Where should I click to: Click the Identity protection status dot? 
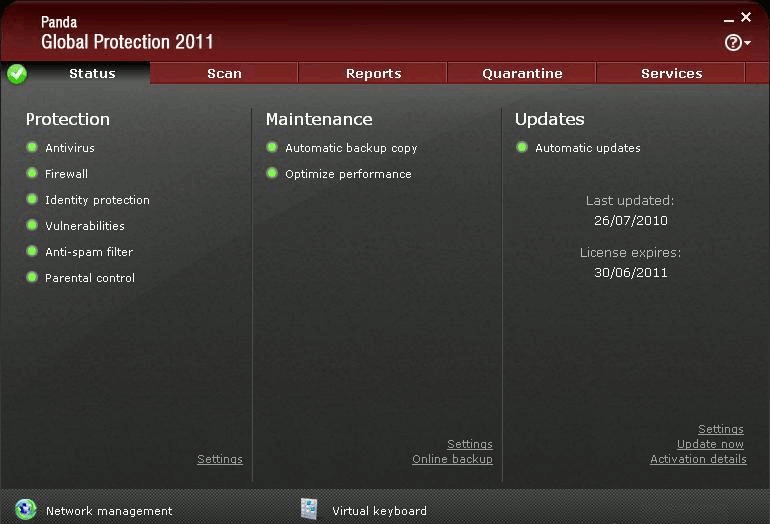(32, 199)
